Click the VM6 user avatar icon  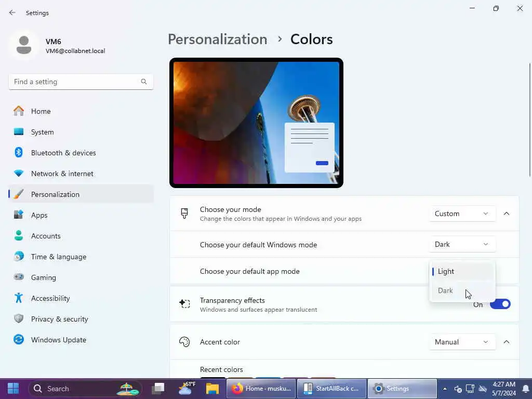pyautogui.click(x=24, y=45)
